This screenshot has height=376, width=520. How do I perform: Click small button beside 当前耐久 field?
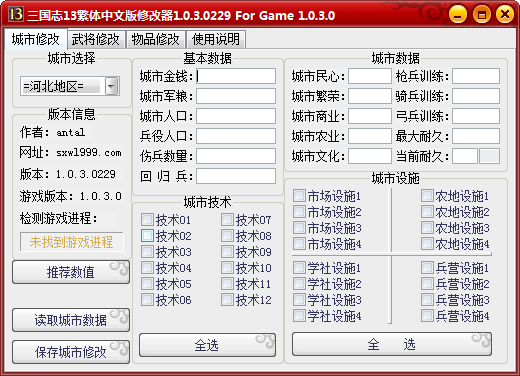click(489, 156)
